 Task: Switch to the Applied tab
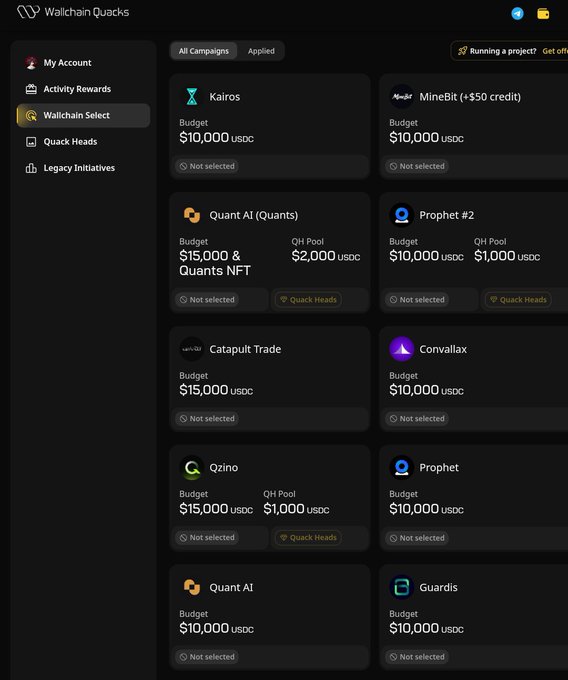[261, 51]
